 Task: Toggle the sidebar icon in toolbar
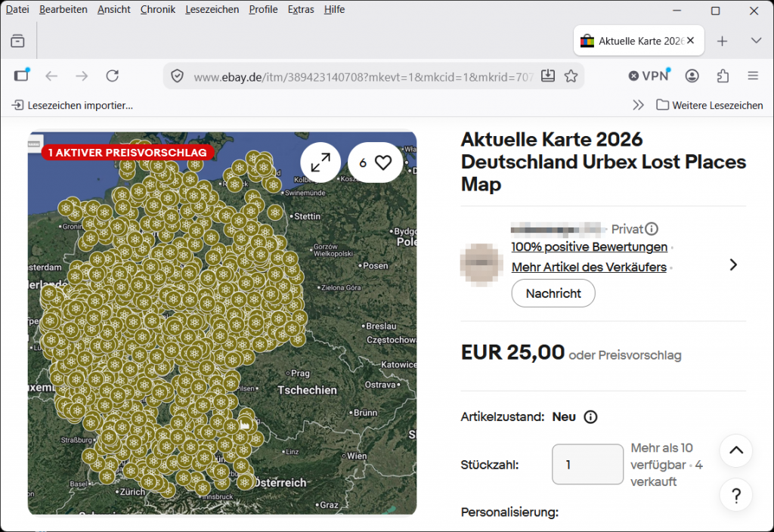coord(21,76)
